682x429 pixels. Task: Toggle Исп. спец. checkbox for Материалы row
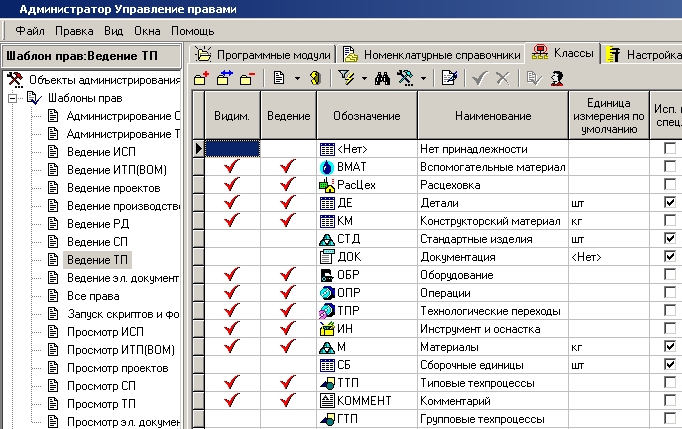(x=670, y=346)
